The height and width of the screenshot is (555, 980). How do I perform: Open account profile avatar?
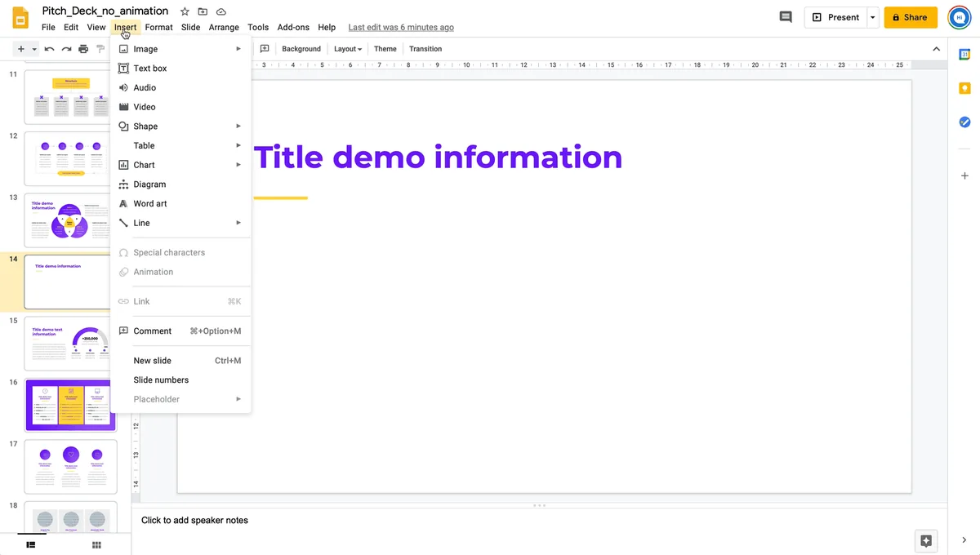click(x=959, y=17)
